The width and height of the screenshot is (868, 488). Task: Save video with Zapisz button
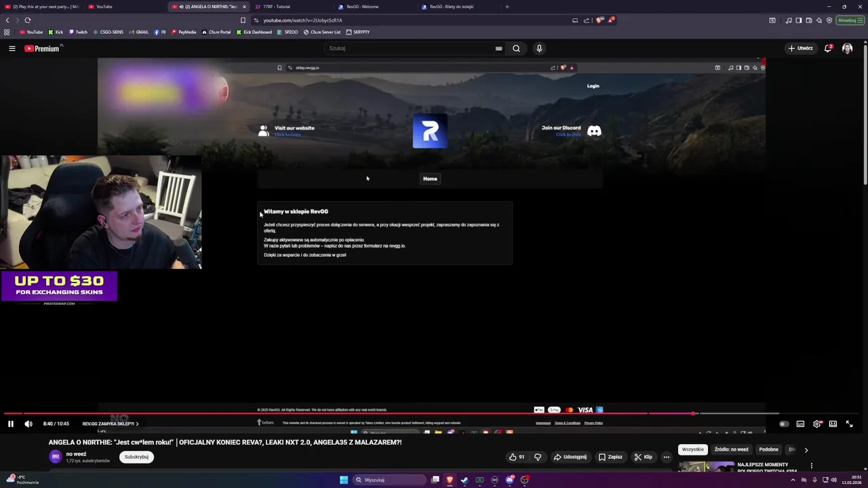click(x=610, y=457)
